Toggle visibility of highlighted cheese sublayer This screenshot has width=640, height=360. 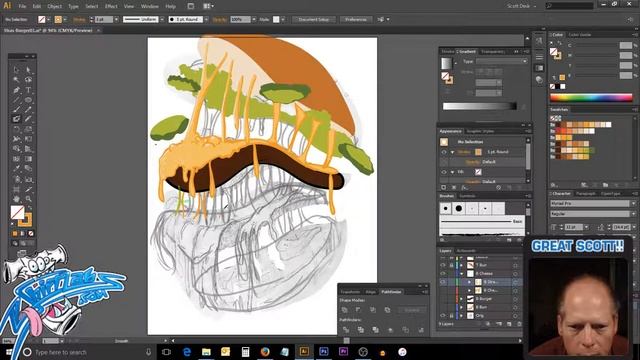pos(443,282)
